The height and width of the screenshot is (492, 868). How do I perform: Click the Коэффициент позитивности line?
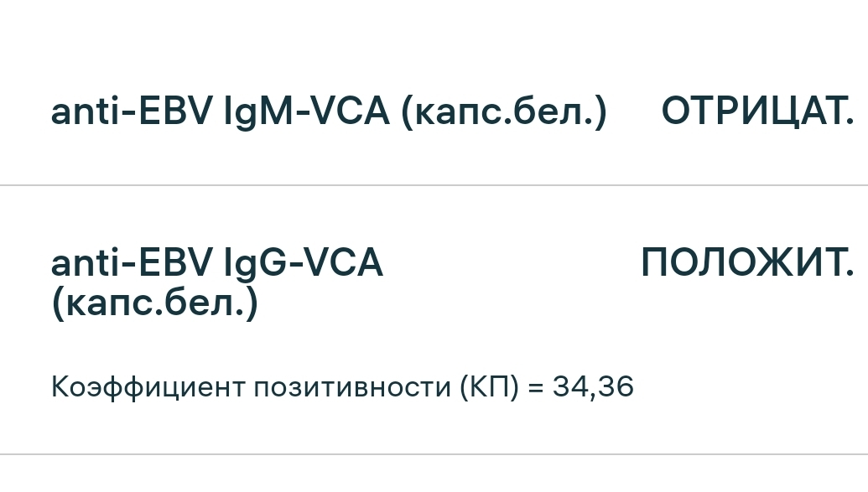coord(342,387)
